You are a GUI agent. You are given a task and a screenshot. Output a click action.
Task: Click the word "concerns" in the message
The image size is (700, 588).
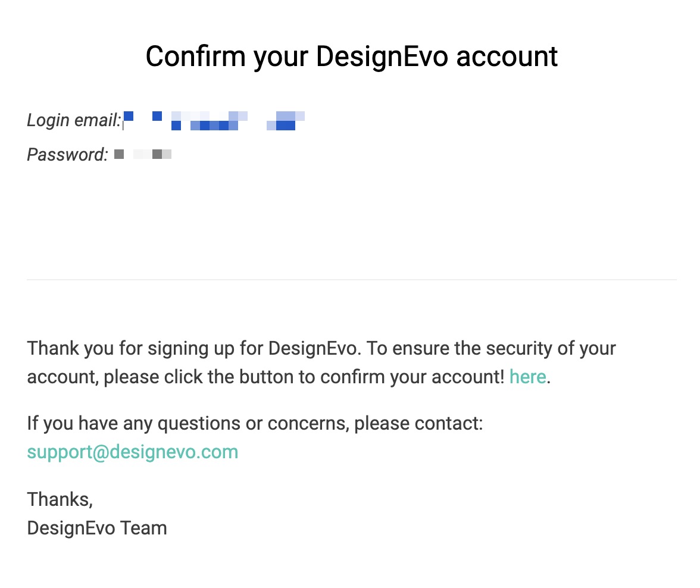308,424
